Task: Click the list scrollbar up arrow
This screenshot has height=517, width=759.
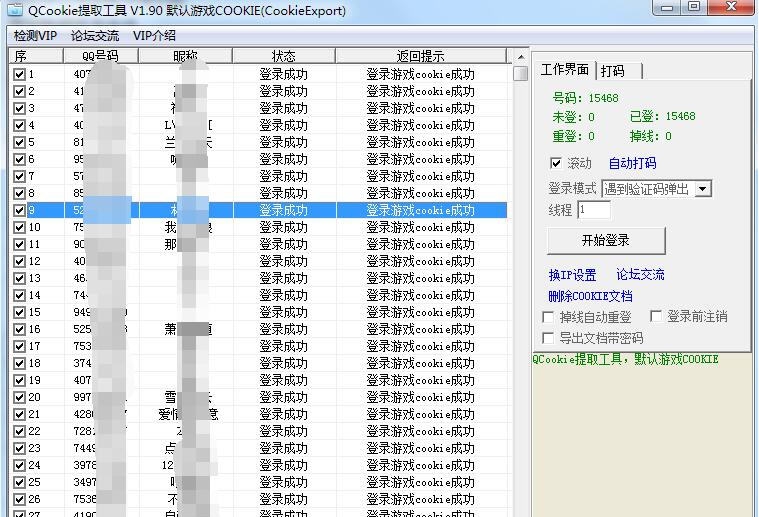Action: pos(521,57)
